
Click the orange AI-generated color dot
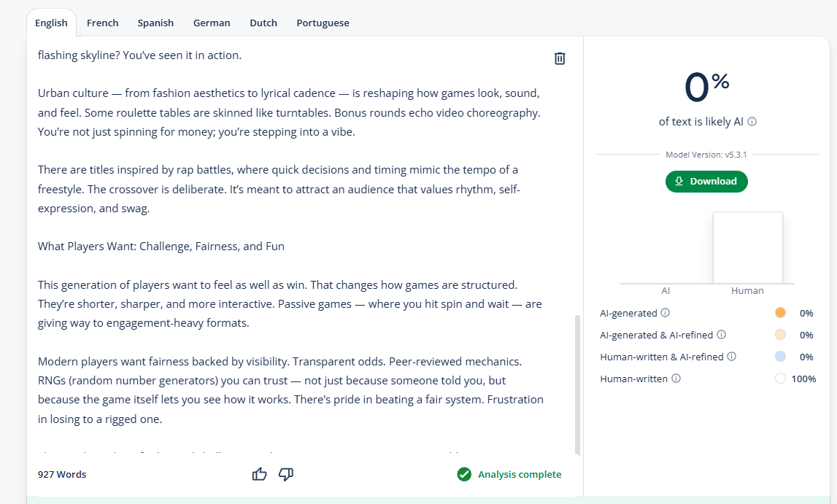pyautogui.click(x=780, y=313)
